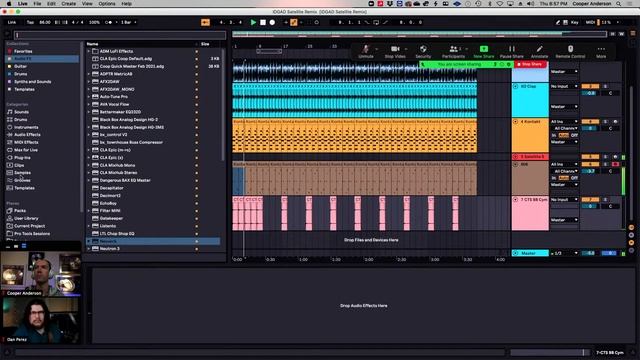
Task: Click the Dan Perez video thumbnail
Action: point(41,320)
